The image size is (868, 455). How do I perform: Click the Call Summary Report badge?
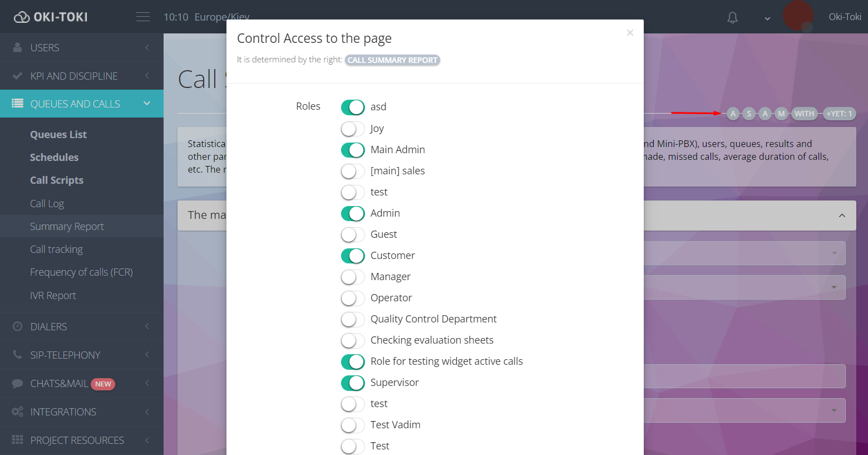tap(392, 60)
